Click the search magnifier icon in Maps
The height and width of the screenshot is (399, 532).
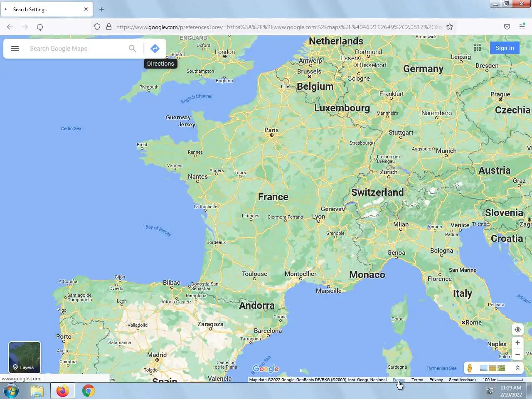tap(132, 49)
